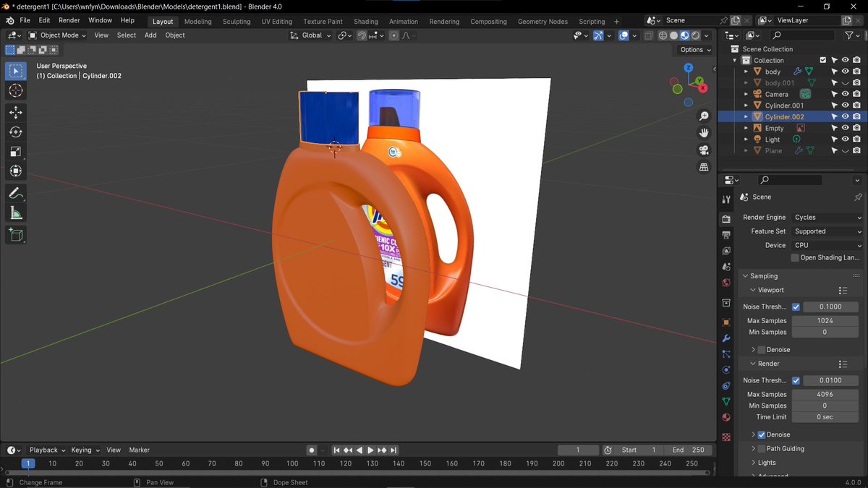Select the Measure tool
This screenshot has width=868, height=488.
click(16, 213)
